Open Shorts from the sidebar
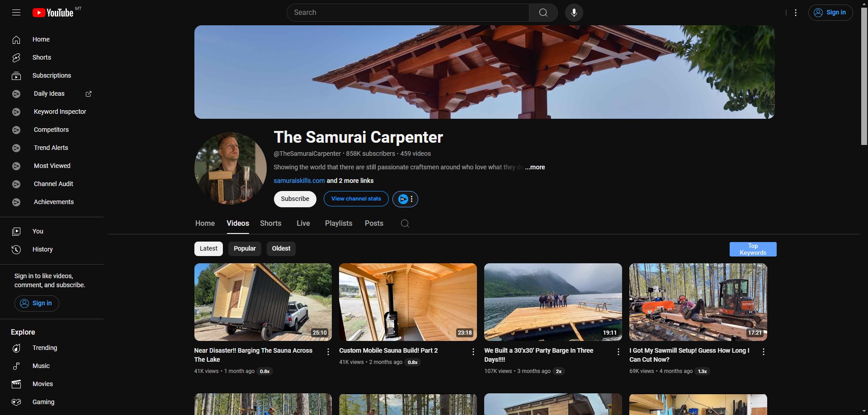Image resolution: width=868 pixels, height=415 pixels. pos(42,57)
